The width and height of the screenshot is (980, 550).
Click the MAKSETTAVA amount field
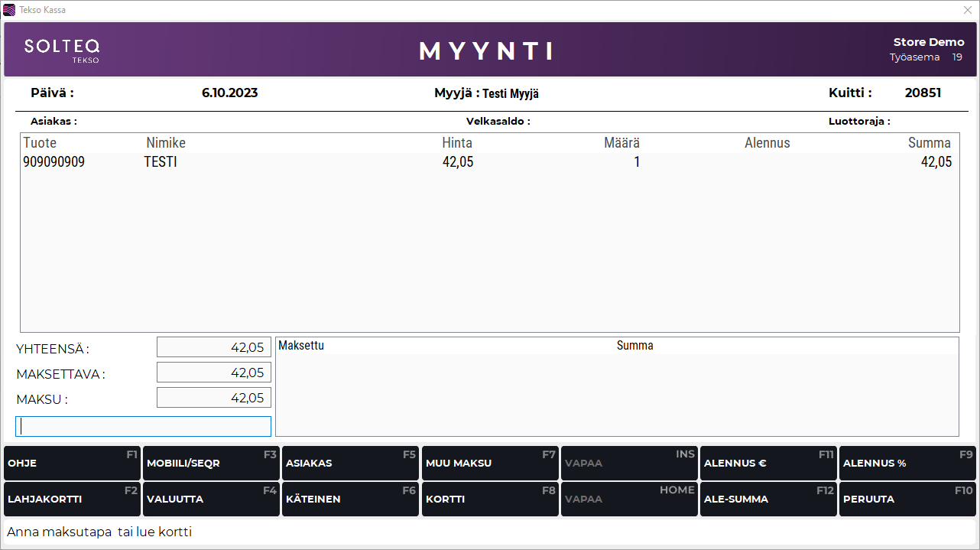coord(214,373)
